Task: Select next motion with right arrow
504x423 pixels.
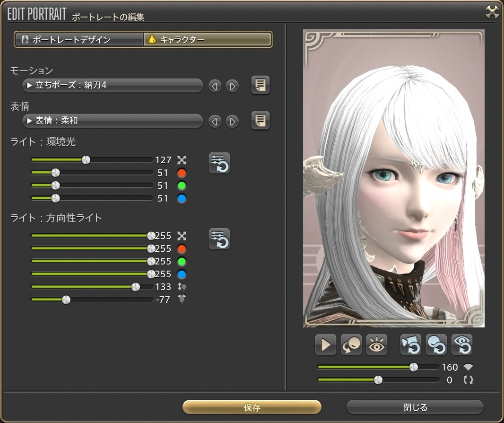Action: click(232, 86)
